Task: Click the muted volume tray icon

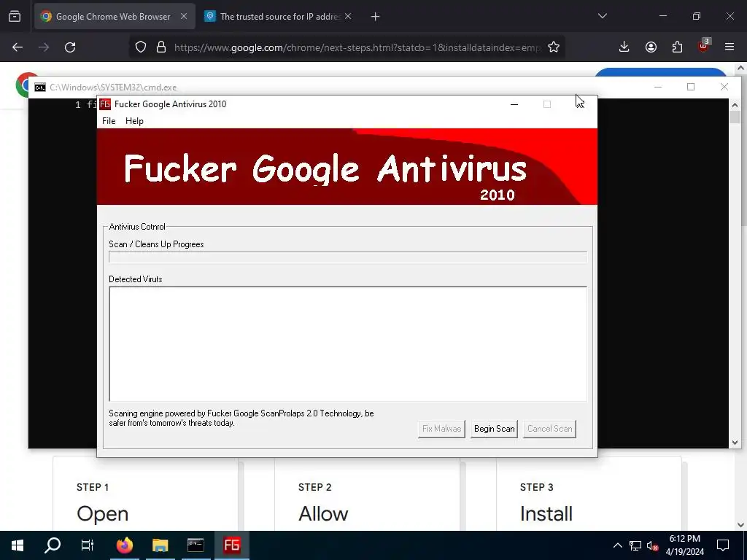Action: point(652,545)
